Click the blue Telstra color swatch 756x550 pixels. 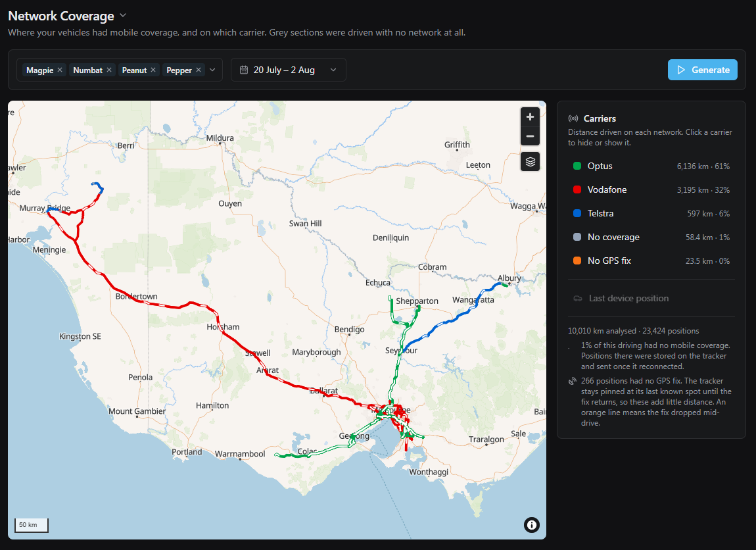click(577, 213)
